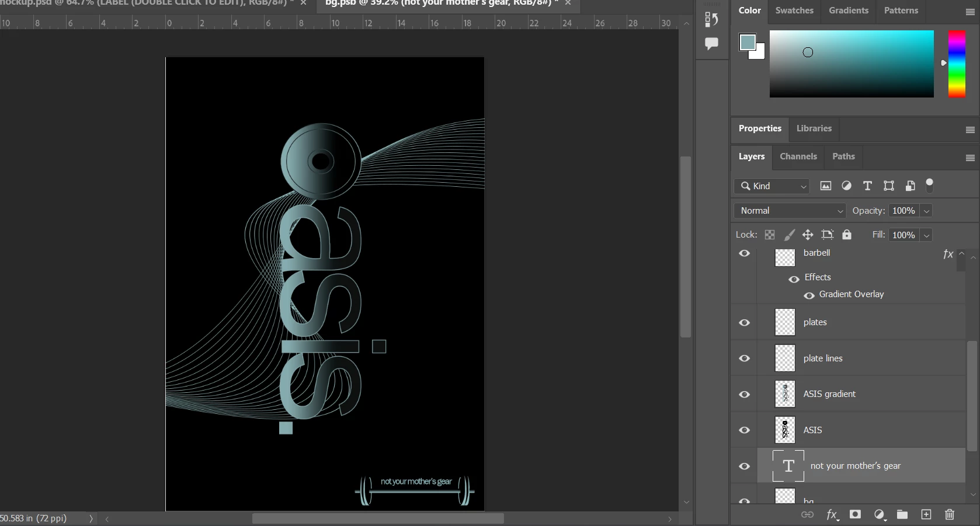
Task: Delete layer trash icon
Action: pos(950,514)
